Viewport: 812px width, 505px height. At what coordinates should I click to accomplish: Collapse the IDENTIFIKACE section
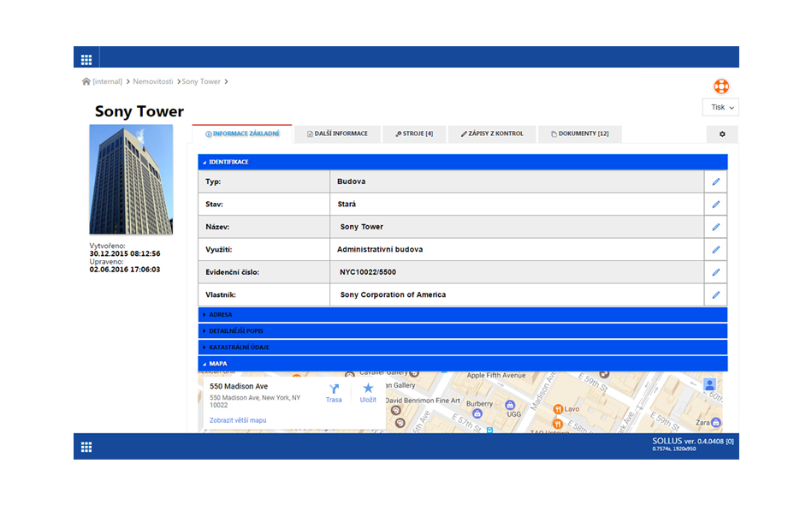pos(228,162)
